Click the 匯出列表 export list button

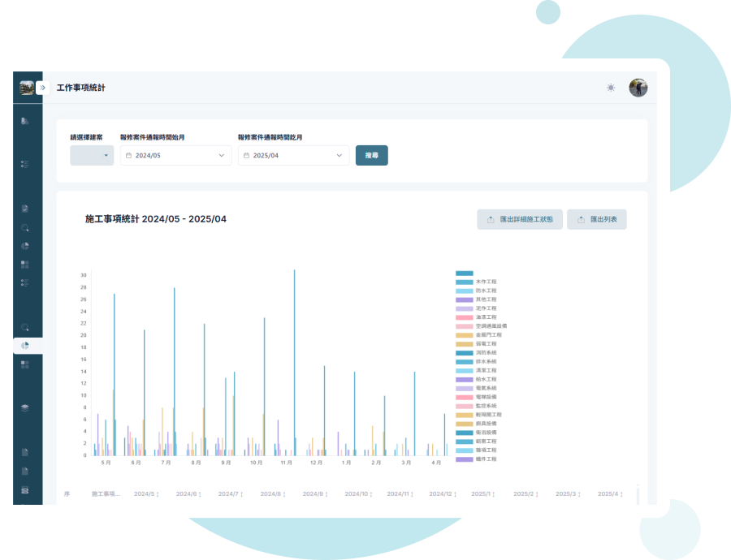(596, 219)
